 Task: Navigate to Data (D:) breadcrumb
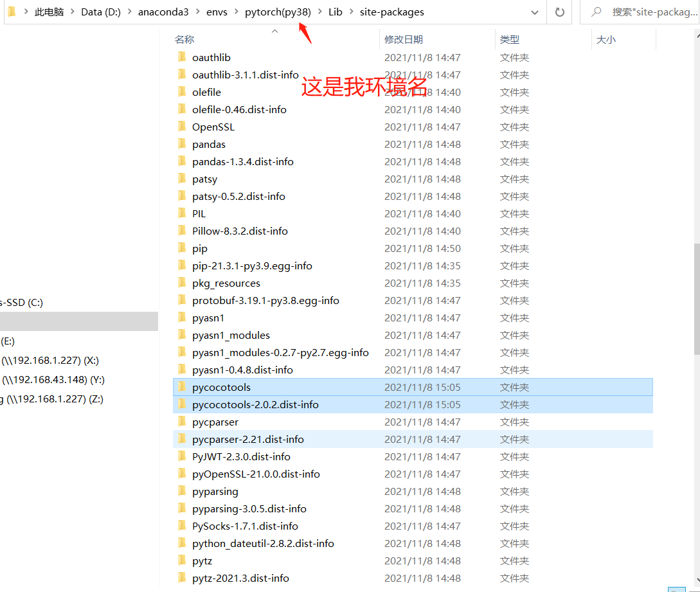[x=101, y=12]
